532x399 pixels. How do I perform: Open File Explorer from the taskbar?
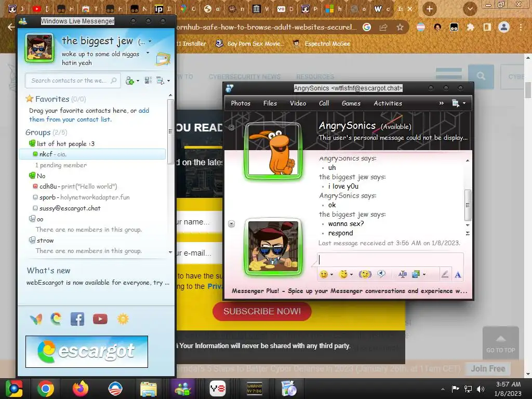149,389
